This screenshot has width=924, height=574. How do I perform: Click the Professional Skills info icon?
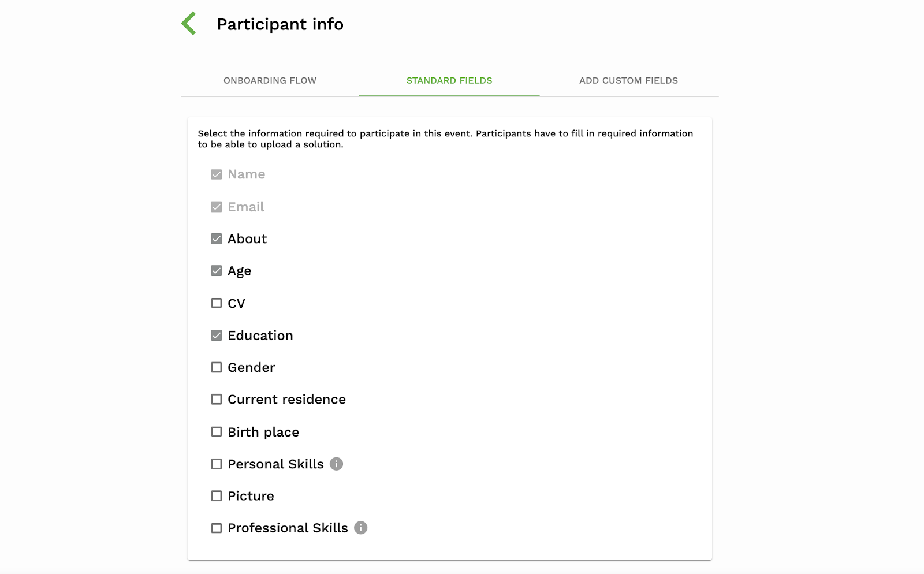point(360,528)
